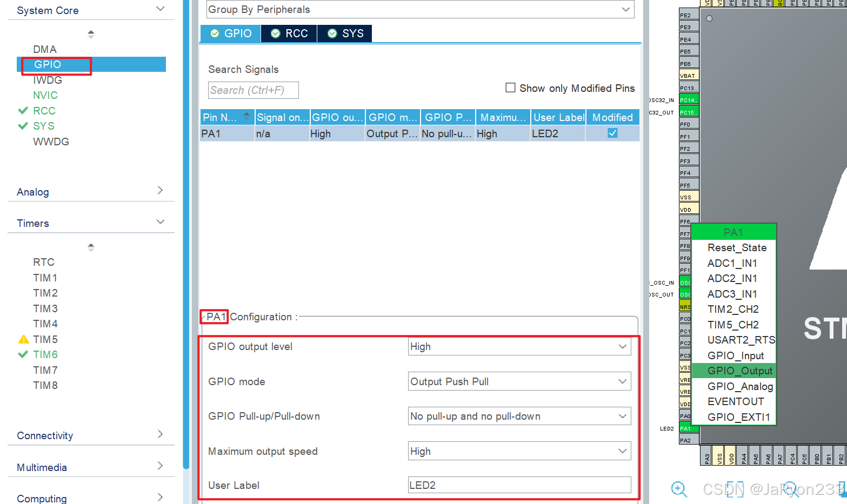
Task: Choose GPIO_Analog in PA1 pin menu
Action: 740,386
